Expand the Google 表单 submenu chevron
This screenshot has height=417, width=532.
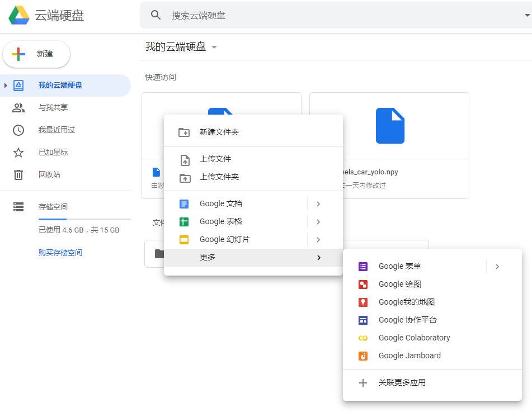(497, 267)
